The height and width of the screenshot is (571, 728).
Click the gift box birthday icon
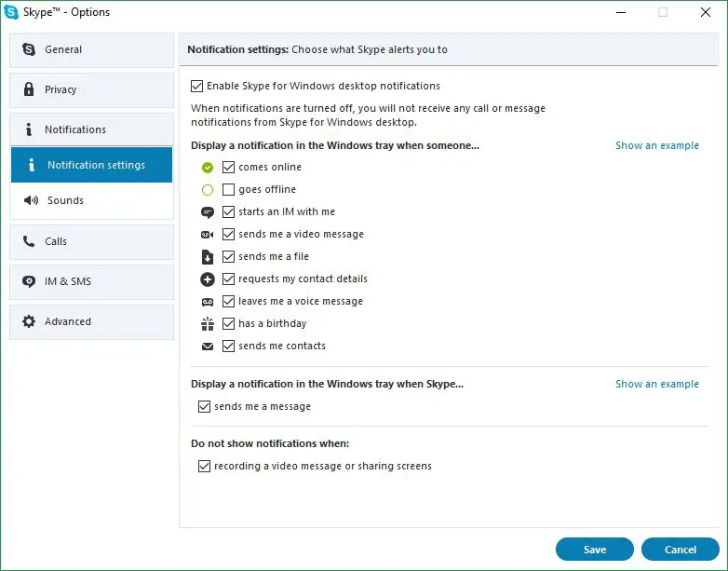(x=208, y=324)
